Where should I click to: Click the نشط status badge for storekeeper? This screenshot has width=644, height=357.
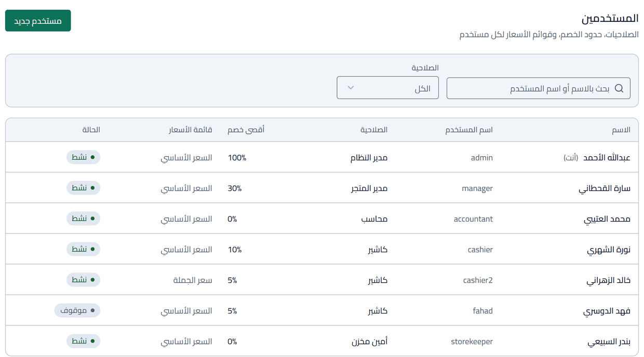(83, 341)
